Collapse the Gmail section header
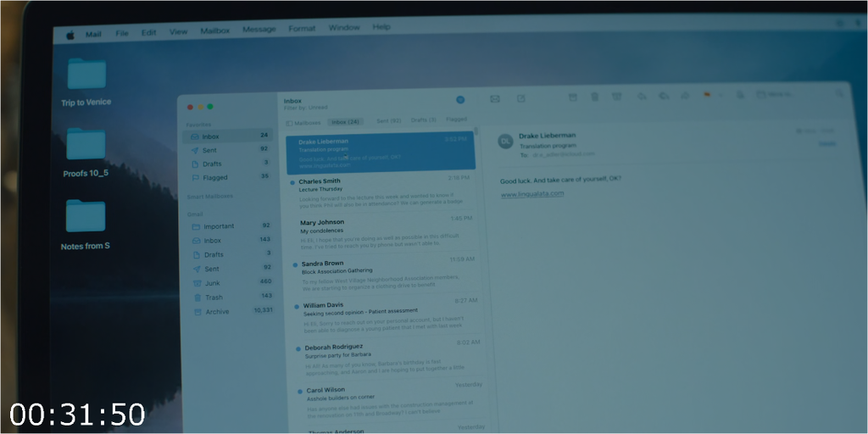 coord(195,214)
